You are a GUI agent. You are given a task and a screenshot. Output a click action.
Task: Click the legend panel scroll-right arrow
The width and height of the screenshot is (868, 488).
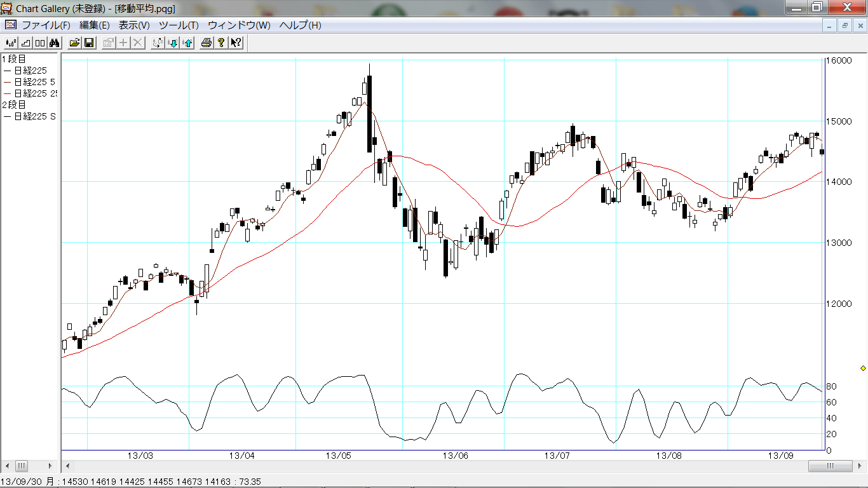pyautogui.click(x=51, y=466)
